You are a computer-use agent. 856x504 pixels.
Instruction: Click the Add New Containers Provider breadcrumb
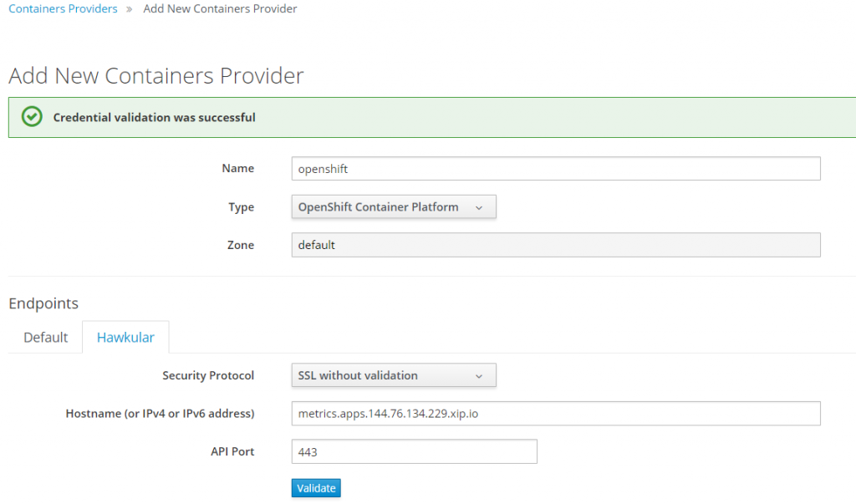220,9
